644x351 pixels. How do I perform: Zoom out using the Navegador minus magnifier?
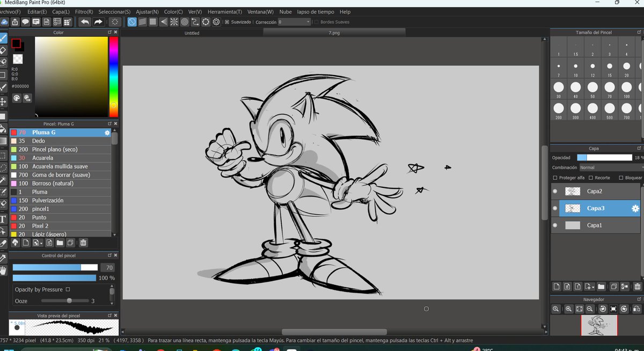(x=590, y=309)
